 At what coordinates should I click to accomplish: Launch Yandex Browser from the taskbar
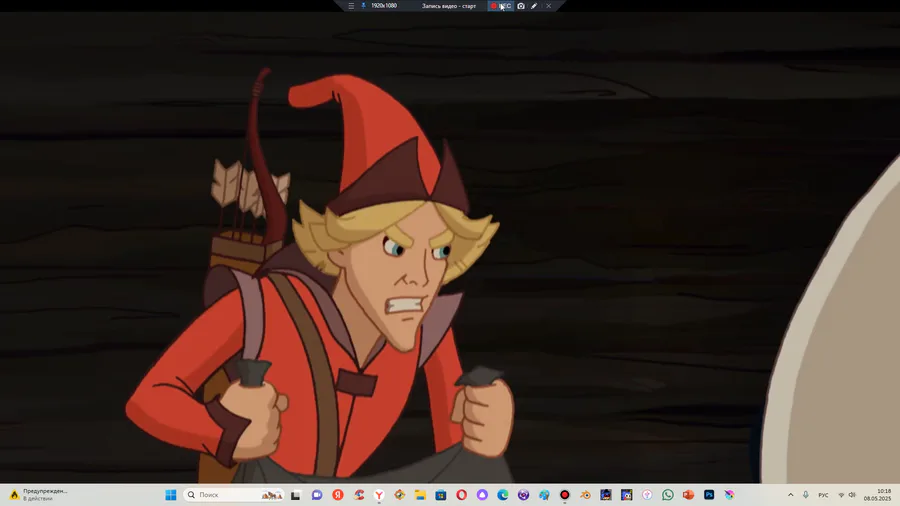379,495
